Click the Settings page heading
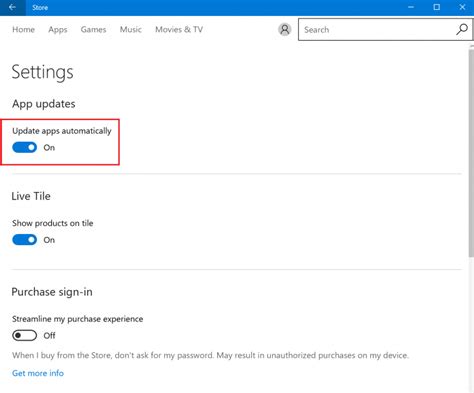 pos(42,72)
